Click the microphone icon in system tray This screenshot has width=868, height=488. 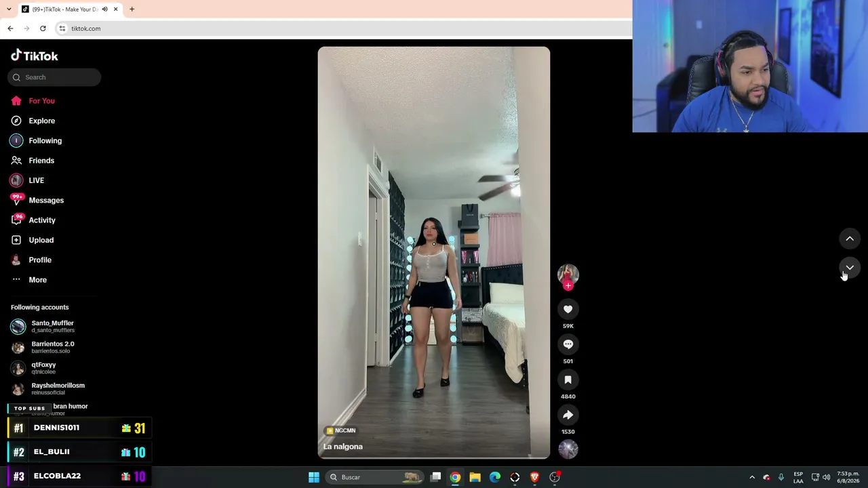pyautogui.click(x=781, y=477)
